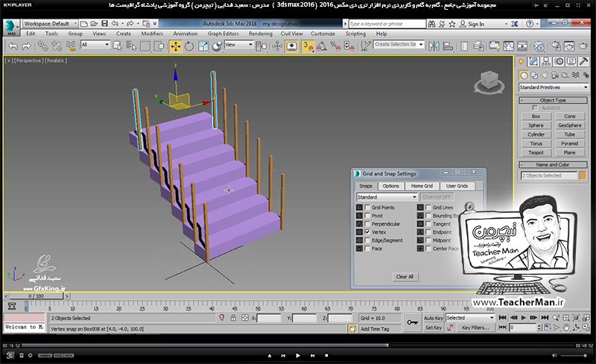596x364 pixels.
Task: Click the ViewCube in the viewport
Action: tap(489, 82)
